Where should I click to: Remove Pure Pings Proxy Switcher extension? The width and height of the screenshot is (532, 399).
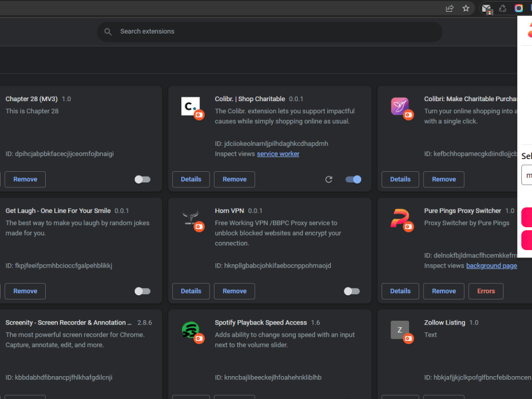(x=444, y=291)
